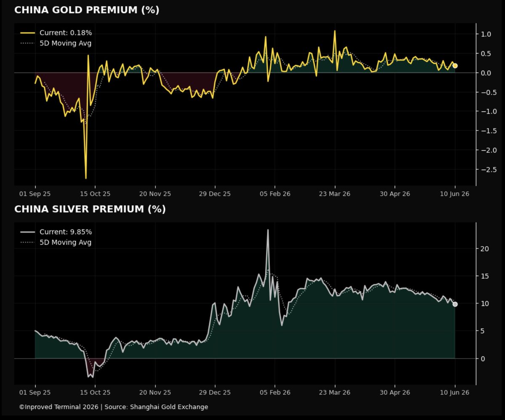Click gold chart x-axis label '30 Apr 26'
The image size is (505, 420).
395,194
